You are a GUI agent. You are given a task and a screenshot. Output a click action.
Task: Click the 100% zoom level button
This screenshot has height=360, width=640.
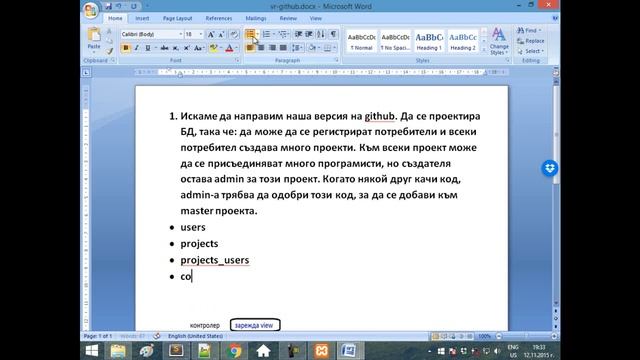tap(484, 336)
